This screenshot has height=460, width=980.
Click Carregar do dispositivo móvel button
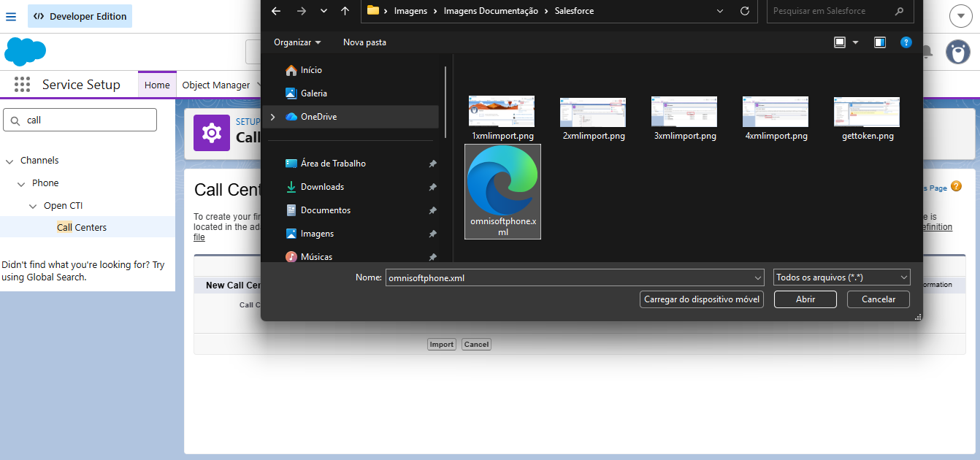[x=702, y=299]
